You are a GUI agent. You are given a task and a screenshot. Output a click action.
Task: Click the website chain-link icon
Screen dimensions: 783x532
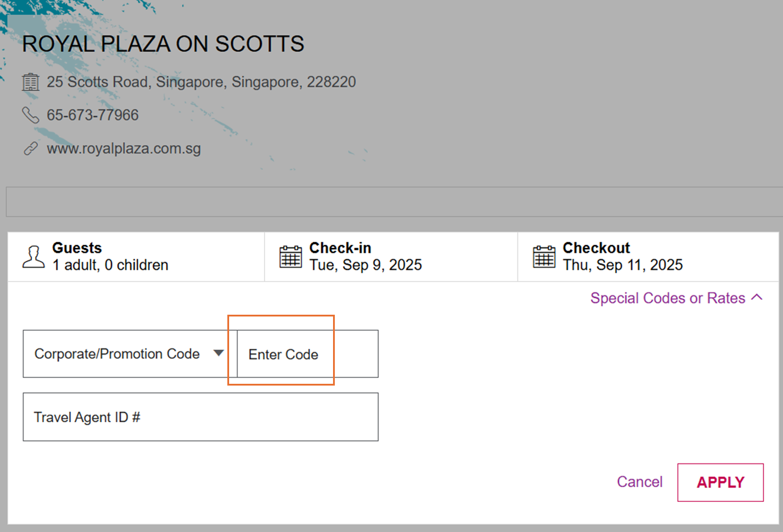point(31,149)
